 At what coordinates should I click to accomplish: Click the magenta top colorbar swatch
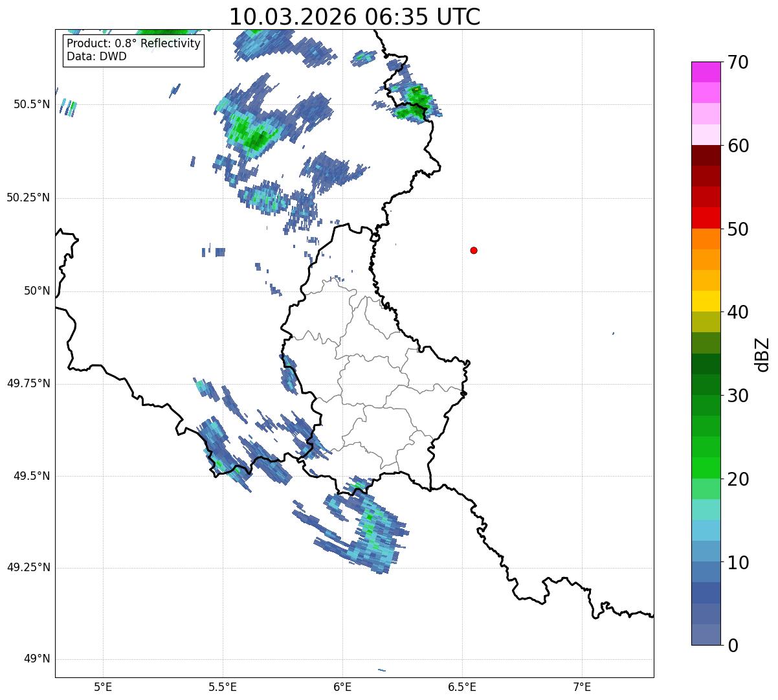pos(706,72)
